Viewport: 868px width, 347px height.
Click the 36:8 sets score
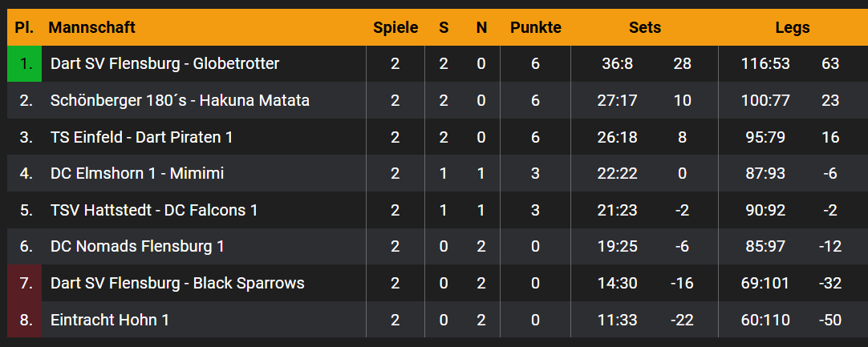pyautogui.click(x=618, y=64)
